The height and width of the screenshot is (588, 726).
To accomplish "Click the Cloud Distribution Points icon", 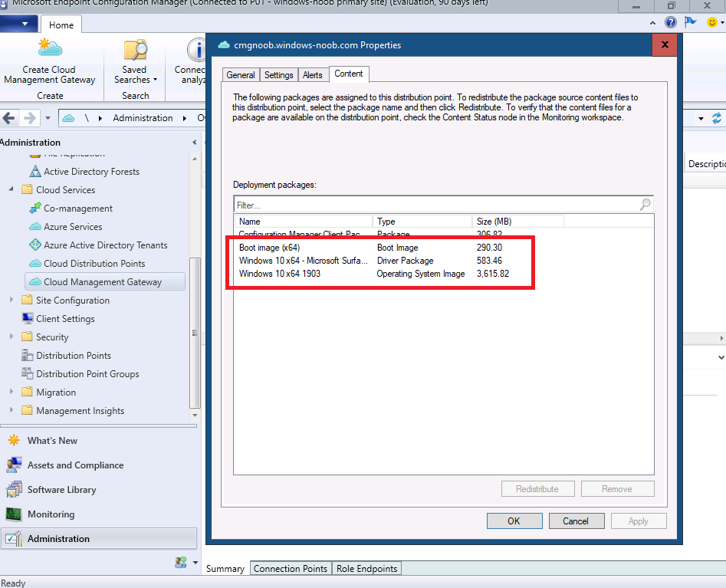I will coord(35,263).
